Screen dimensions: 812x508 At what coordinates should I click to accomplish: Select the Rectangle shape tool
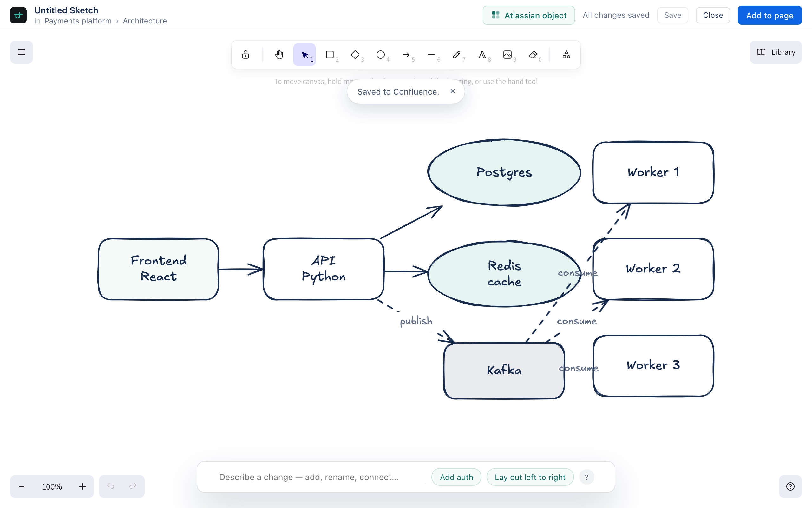(x=330, y=54)
